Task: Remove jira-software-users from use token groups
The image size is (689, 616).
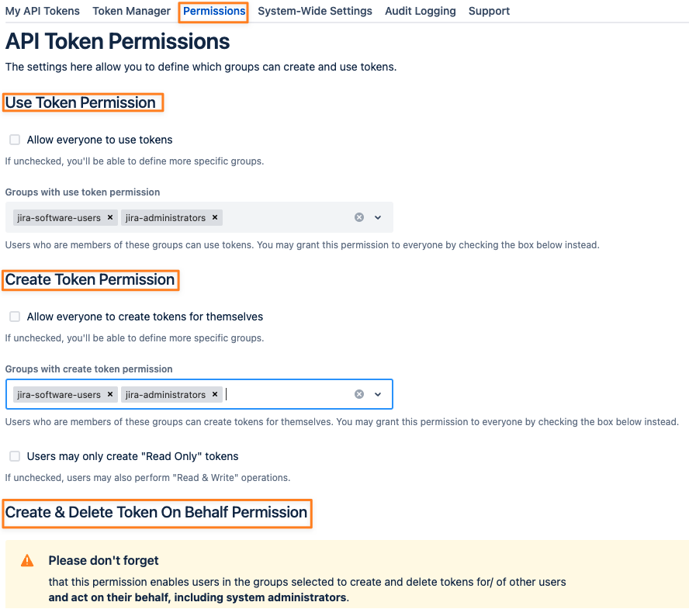Action: (110, 217)
